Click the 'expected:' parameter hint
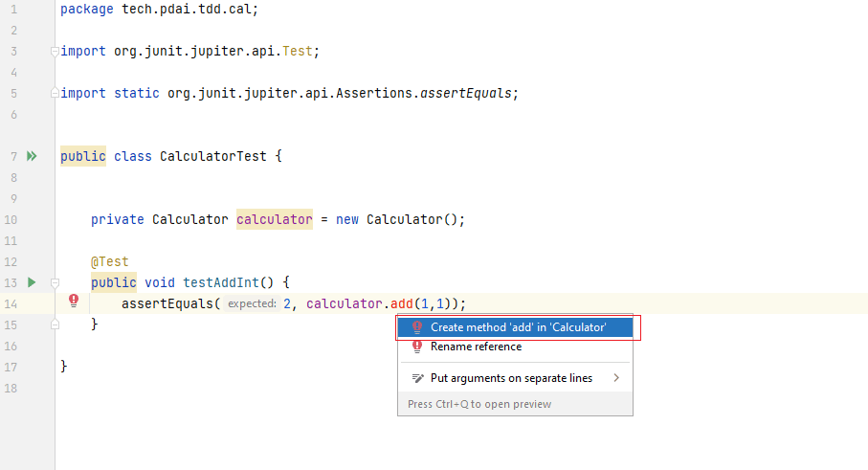 click(x=252, y=303)
